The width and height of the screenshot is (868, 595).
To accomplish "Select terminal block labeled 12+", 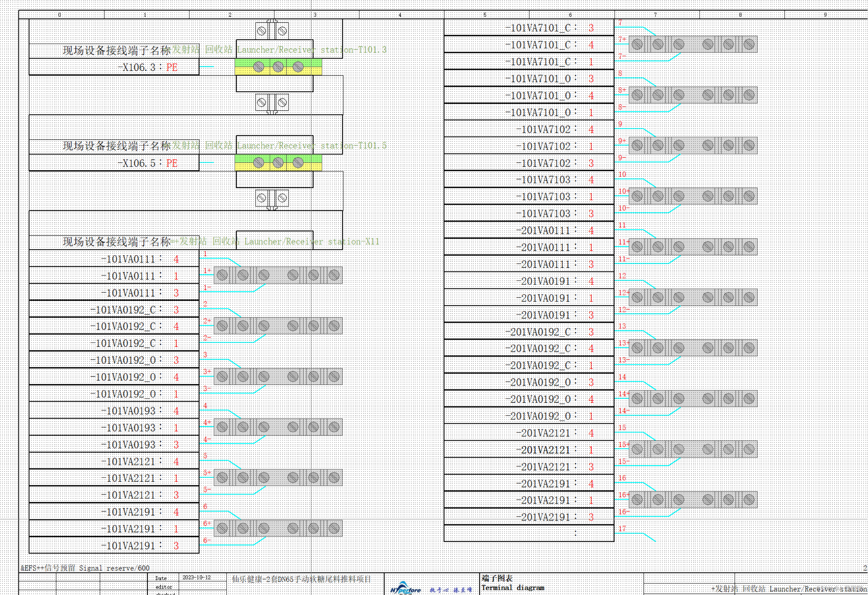I will [693, 297].
